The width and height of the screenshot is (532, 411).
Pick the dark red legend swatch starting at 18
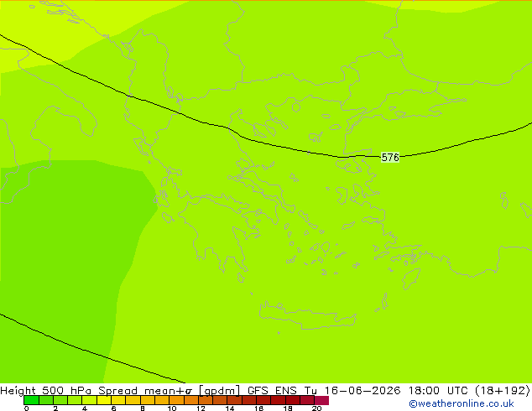tap(293, 400)
